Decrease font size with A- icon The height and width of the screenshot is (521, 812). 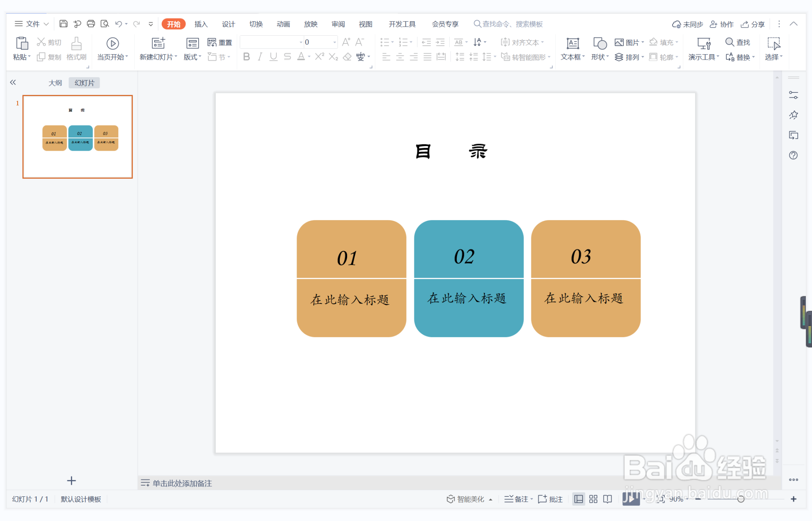(359, 42)
